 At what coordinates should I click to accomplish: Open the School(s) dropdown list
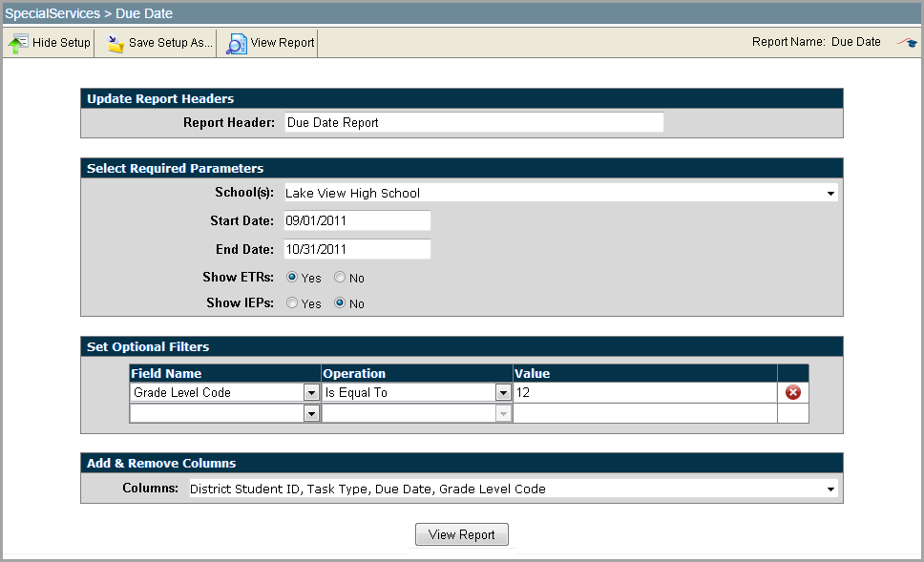[x=830, y=194]
